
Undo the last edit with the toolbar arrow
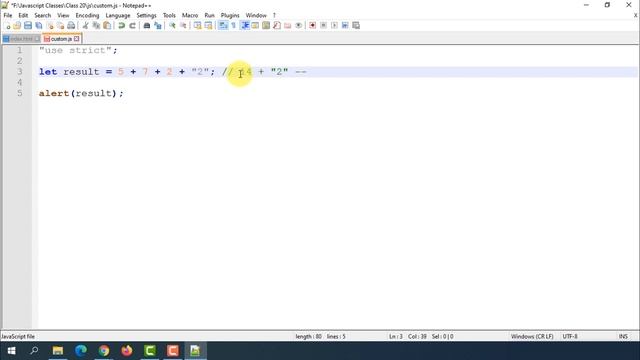(x=121, y=26)
